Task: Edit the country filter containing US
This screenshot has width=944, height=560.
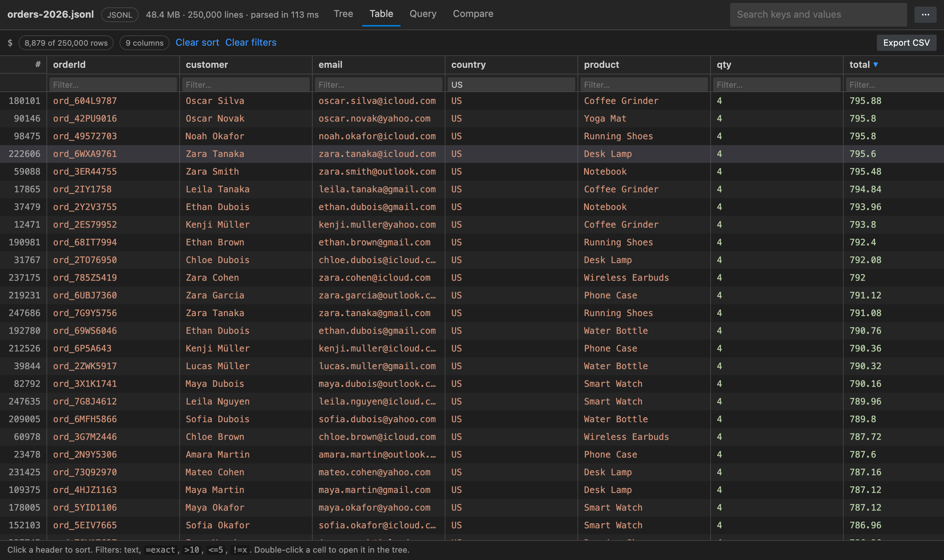Action: (x=511, y=84)
